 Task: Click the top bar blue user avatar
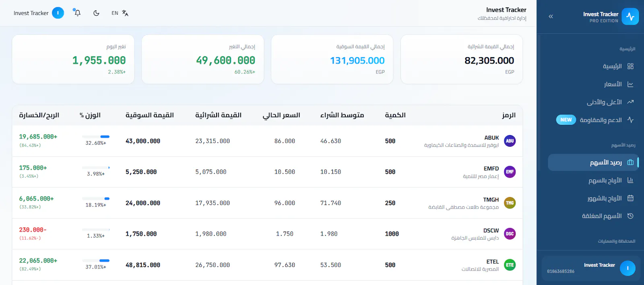pyautogui.click(x=58, y=13)
